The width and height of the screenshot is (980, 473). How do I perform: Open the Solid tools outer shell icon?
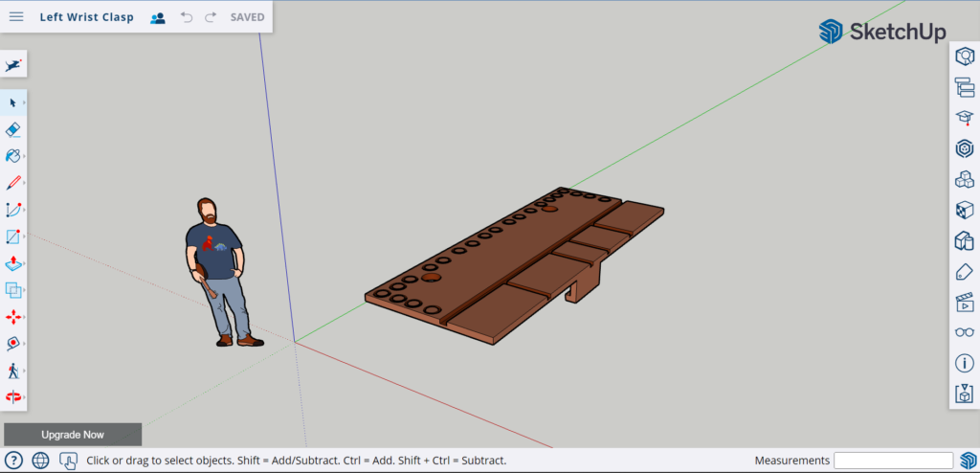point(13,290)
